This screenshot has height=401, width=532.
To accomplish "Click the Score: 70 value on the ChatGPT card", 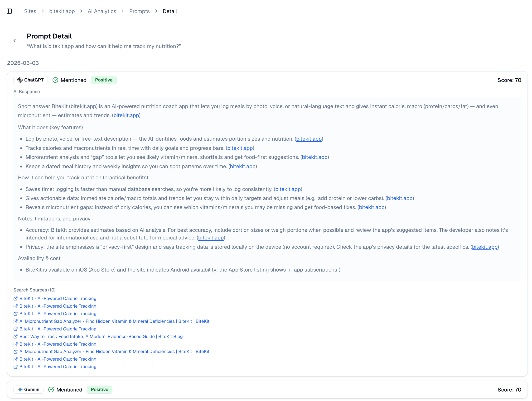I will click(509, 80).
